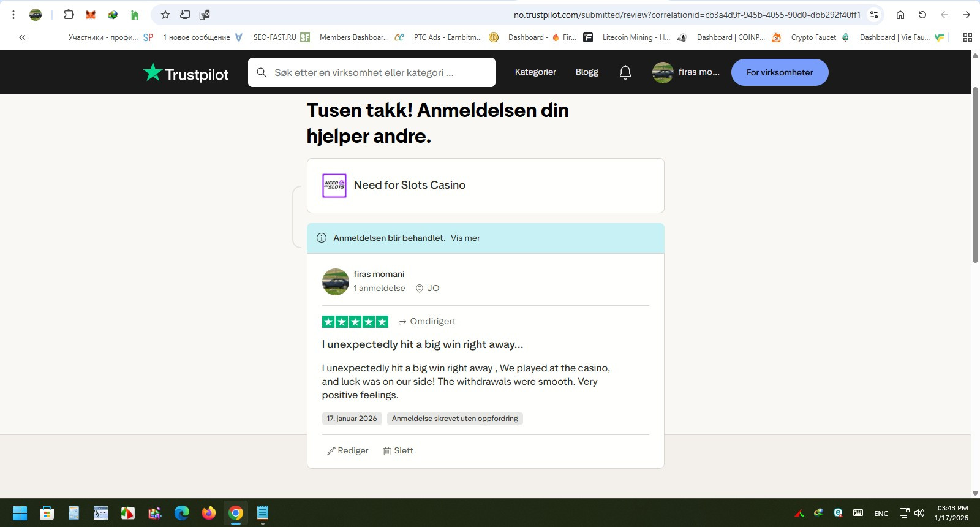Open Firefox from the taskbar
This screenshot has width=980, height=527.
coord(209,513)
